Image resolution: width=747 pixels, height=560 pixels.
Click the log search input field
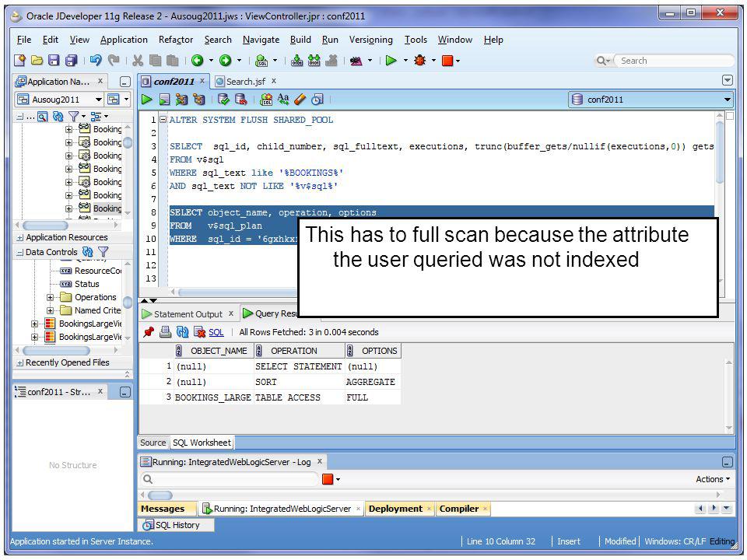click(x=230, y=479)
